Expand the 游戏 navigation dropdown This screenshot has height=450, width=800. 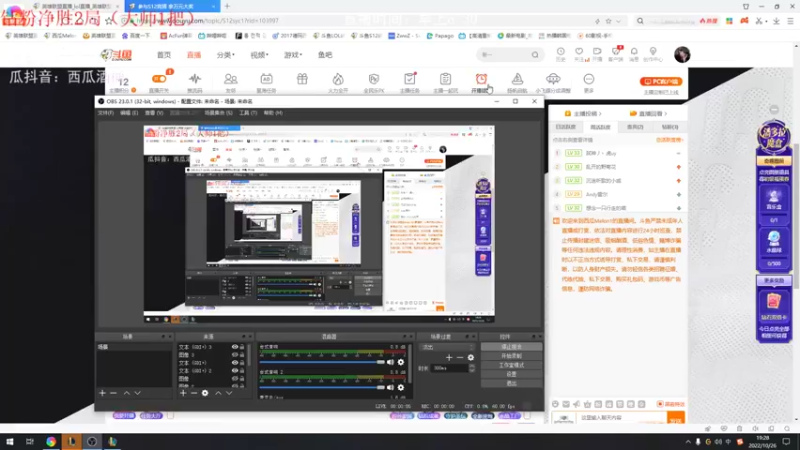[x=293, y=55]
